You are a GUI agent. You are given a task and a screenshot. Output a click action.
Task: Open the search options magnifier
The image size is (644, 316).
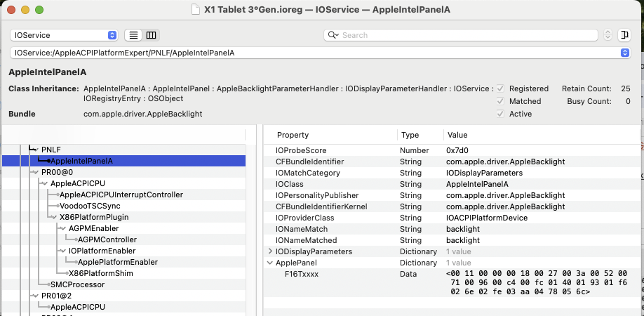(333, 35)
